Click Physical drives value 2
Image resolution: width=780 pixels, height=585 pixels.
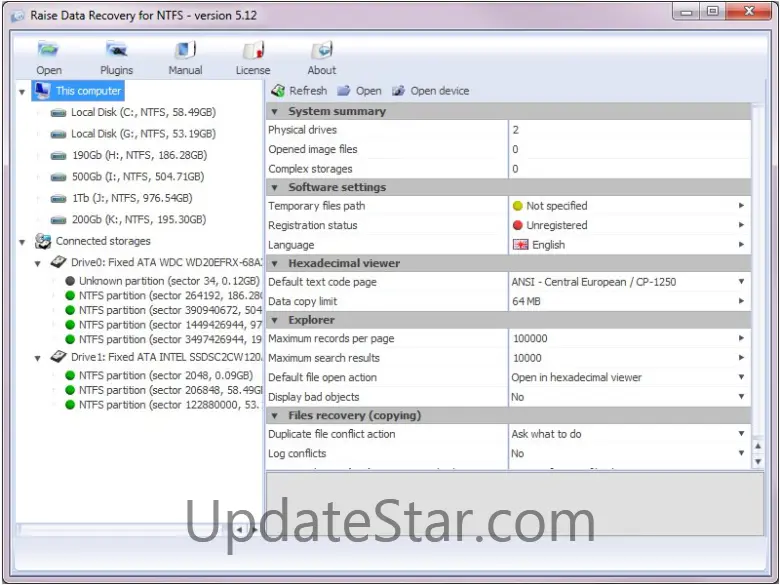[516, 130]
